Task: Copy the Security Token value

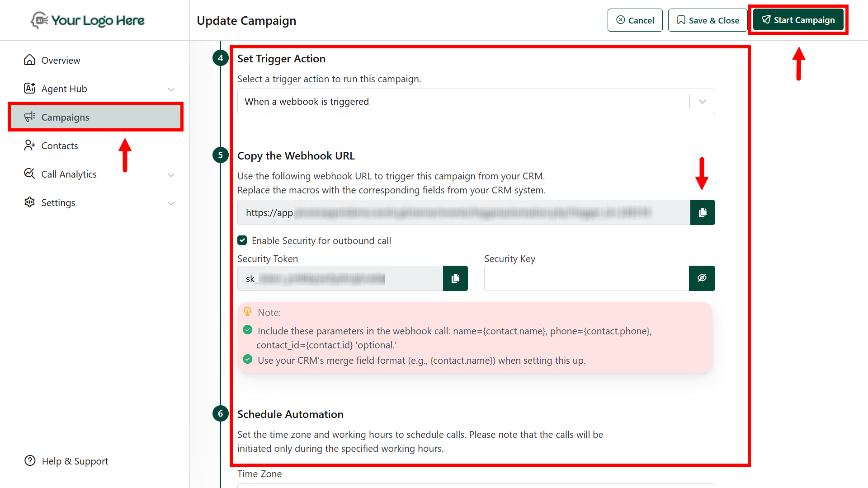Action: tap(455, 278)
